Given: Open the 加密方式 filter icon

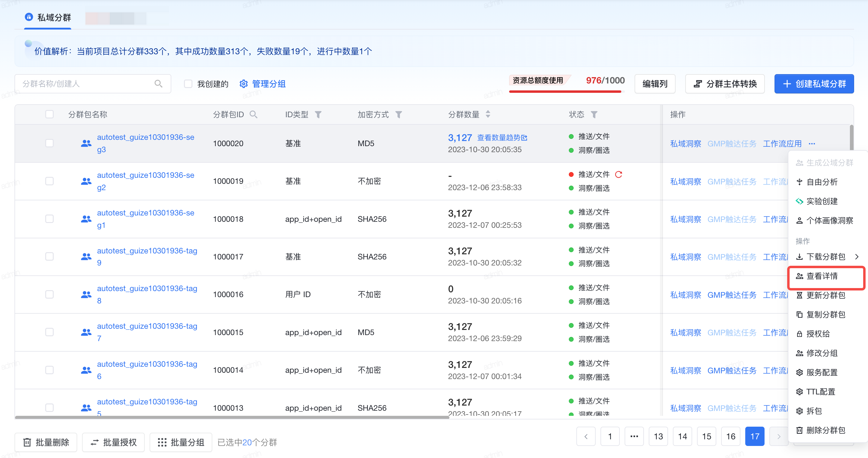Looking at the screenshot, I should (x=399, y=115).
